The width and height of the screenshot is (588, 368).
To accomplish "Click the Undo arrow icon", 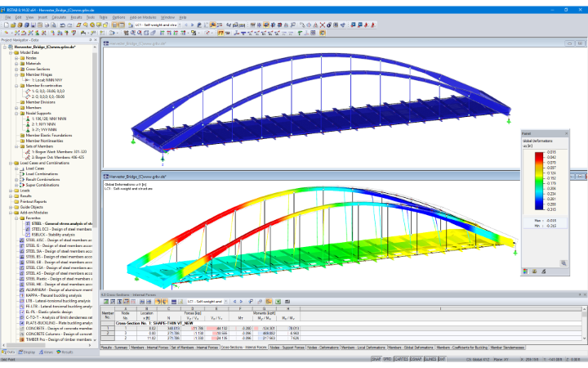I will (63, 25).
